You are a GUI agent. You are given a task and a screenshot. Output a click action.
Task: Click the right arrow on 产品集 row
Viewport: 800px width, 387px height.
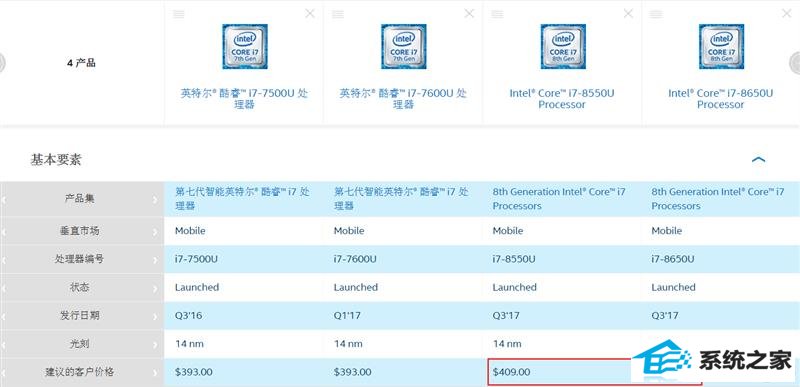pos(155,199)
